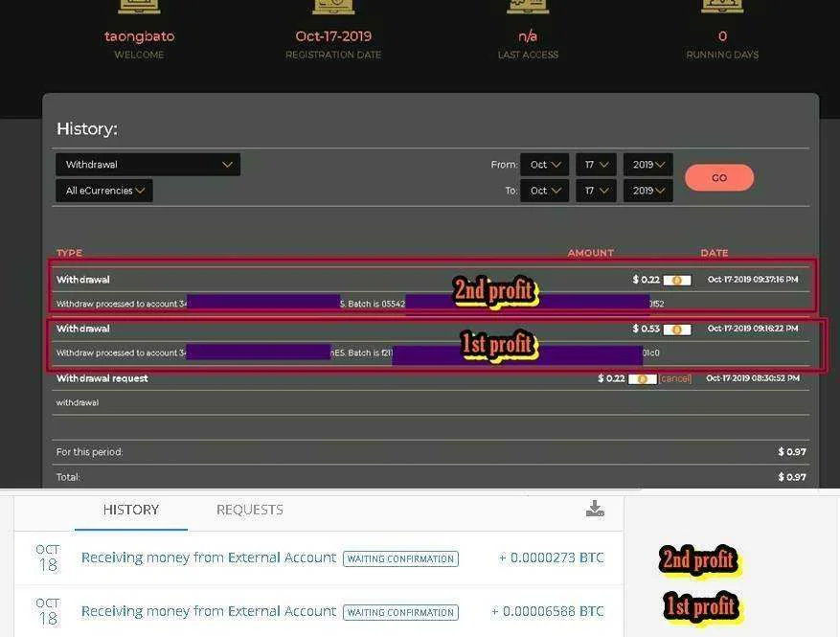Open the From day 17 dropdown
This screenshot has width=840, height=637.
click(x=597, y=165)
